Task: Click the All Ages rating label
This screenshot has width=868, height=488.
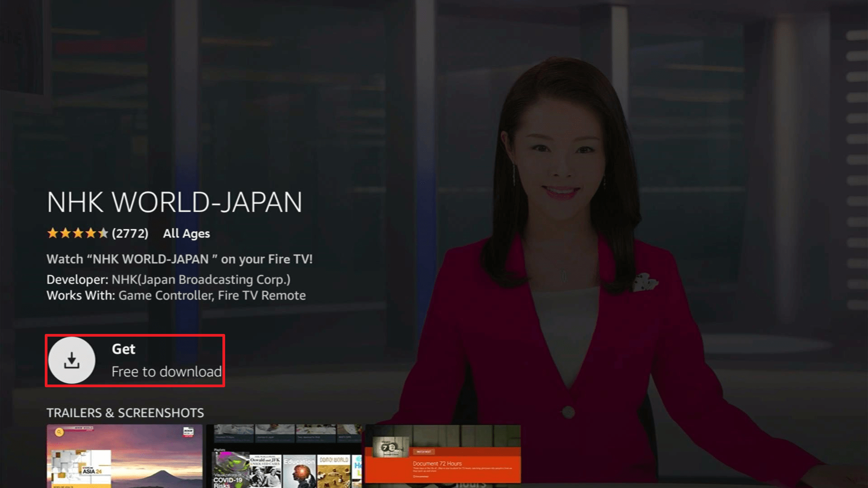Action: [x=186, y=234]
